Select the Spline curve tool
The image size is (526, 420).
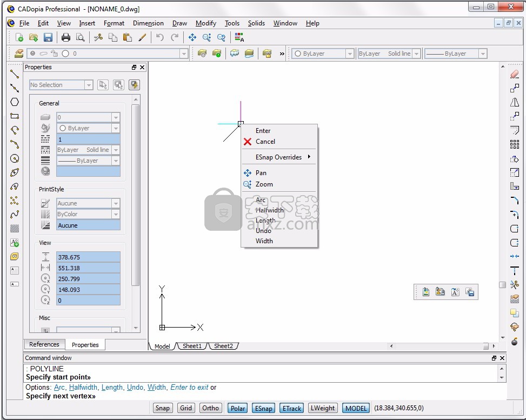click(15, 215)
